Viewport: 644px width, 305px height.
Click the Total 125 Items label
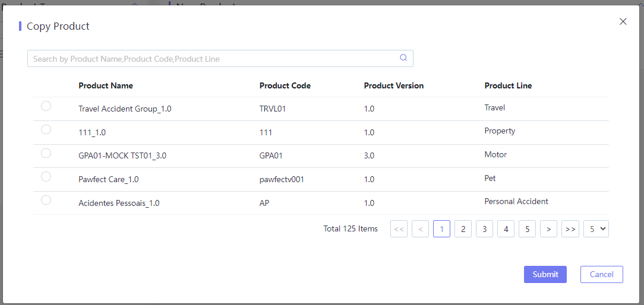click(351, 229)
